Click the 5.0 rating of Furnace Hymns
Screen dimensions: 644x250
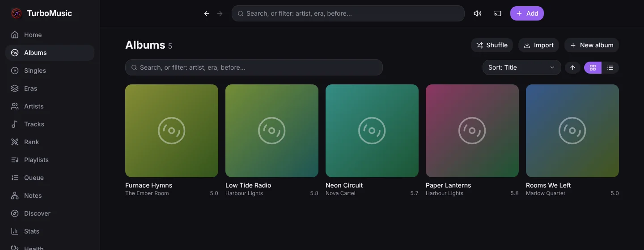[x=214, y=193]
